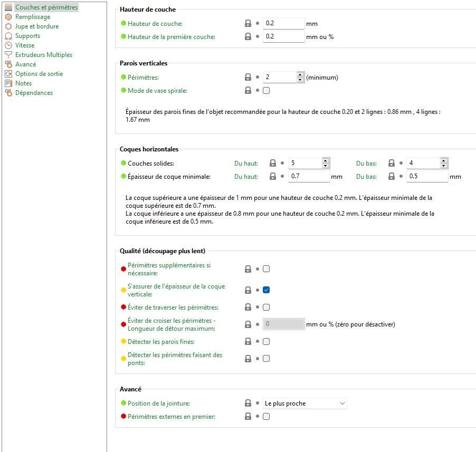476x452 pixels.
Task: Open Vitesse tab label
Action: pyautogui.click(x=25, y=45)
